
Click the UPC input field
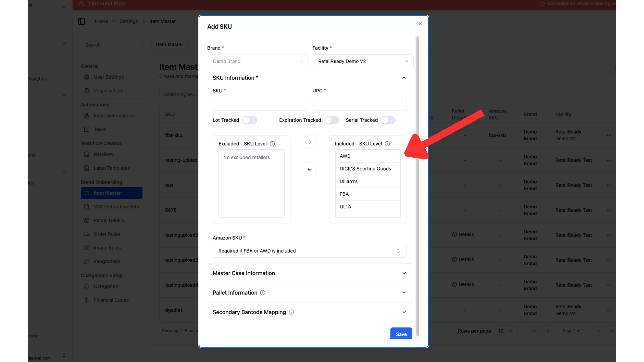(359, 104)
